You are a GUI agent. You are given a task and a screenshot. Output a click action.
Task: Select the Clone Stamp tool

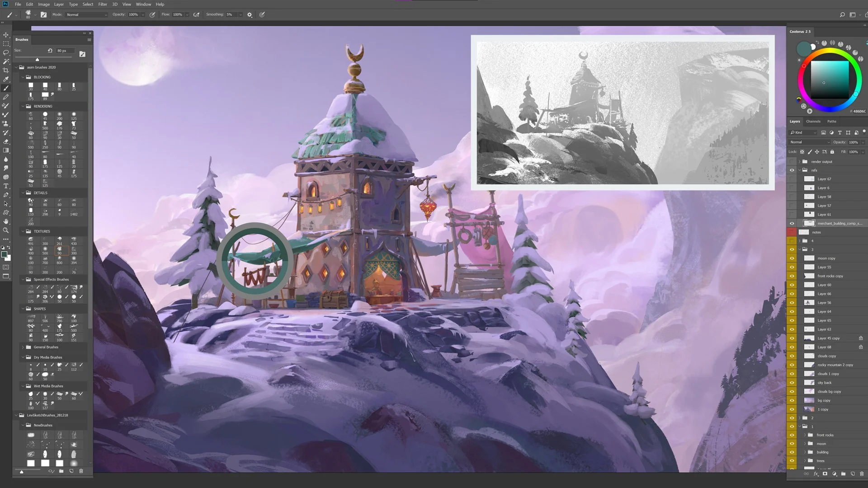tap(6, 122)
